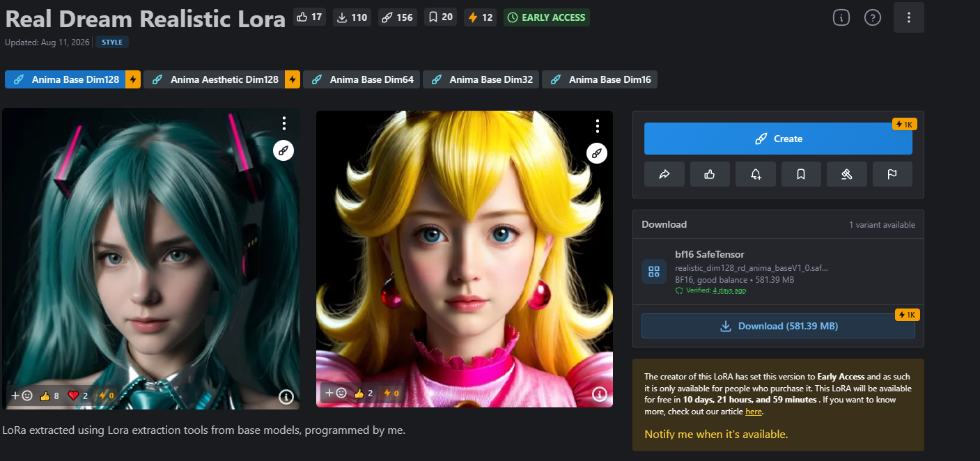This screenshot has width=980, height=461.
Task: Click remix brush icon on blonde princess image
Action: pos(597,153)
